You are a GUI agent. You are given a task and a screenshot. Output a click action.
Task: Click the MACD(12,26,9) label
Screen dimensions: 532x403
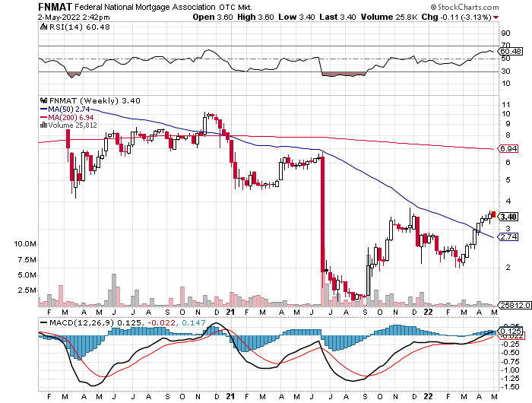[x=81, y=322]
